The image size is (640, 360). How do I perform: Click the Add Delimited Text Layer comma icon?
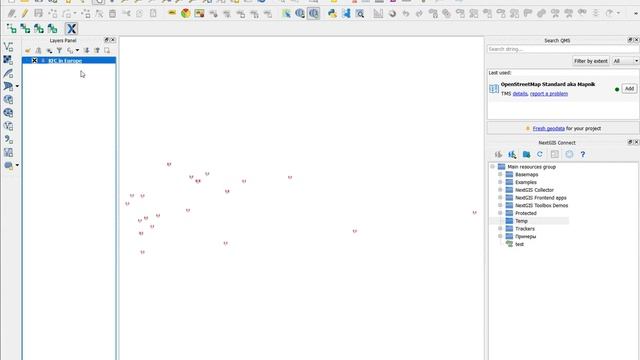(x=8, y=139)
